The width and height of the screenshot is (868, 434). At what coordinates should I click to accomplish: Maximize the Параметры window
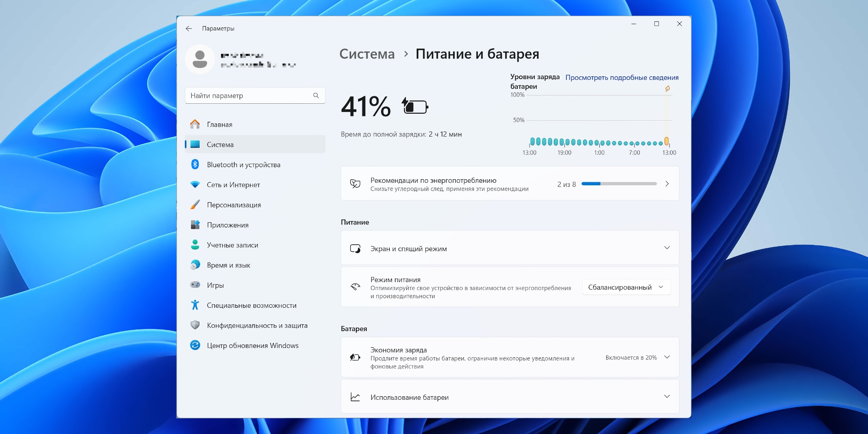click(657, 24)
